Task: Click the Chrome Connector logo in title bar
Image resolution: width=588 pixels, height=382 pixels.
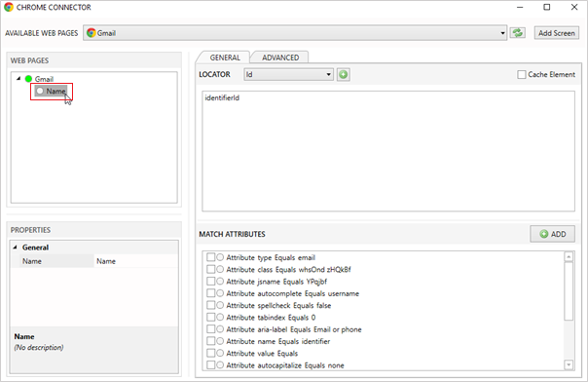Action: click(9, 7)
